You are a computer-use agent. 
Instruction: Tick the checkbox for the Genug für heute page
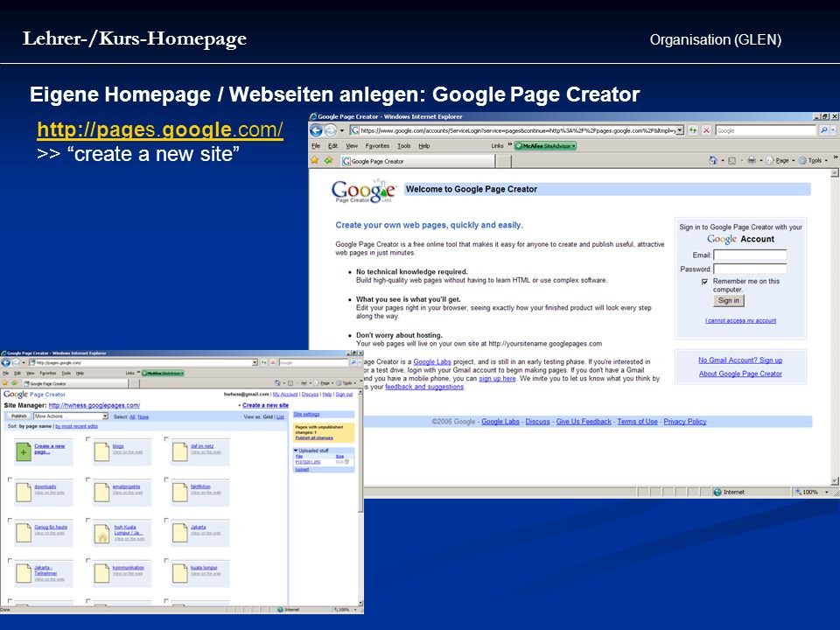pos(10,520)
